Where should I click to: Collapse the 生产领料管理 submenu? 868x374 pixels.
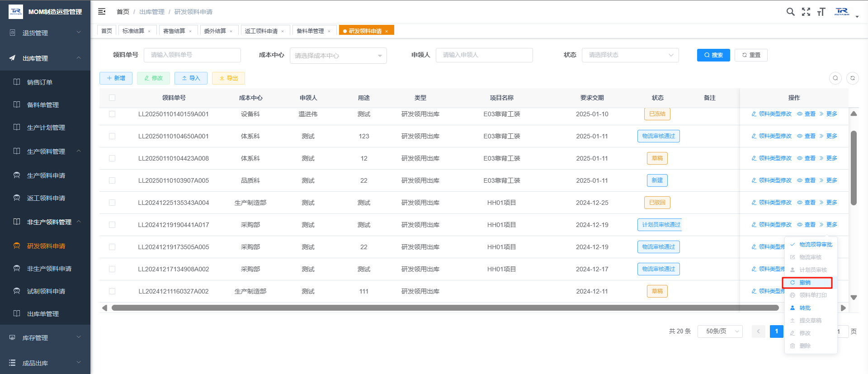click(x=46, y=151)
